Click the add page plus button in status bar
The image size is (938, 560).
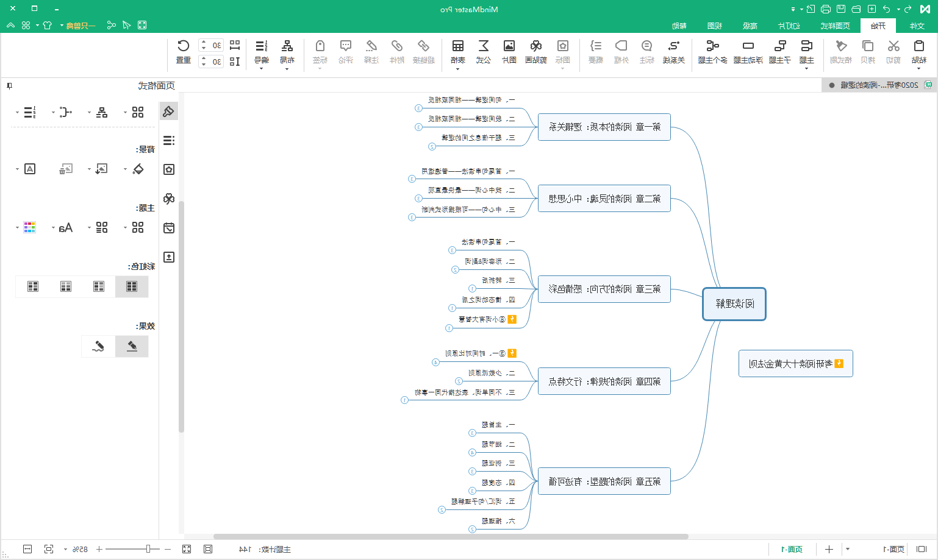829,549
